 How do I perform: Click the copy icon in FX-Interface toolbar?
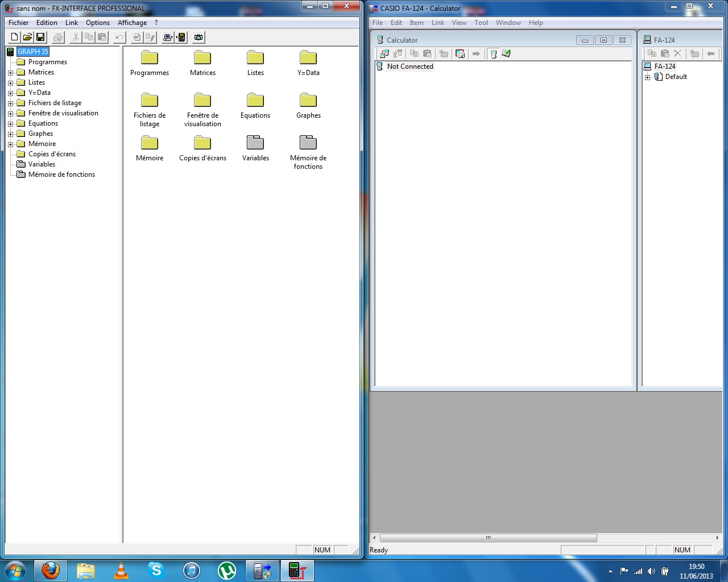(x=89, y=38)
